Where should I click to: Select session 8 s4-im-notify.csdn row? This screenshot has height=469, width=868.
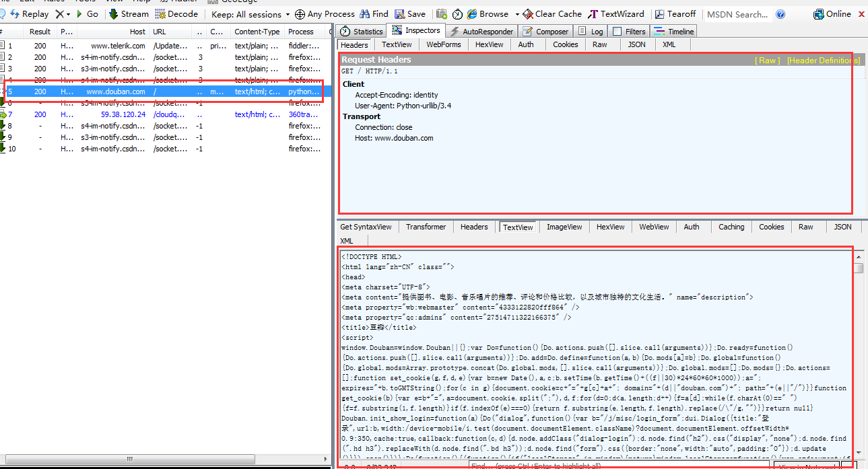click(164, 126)
